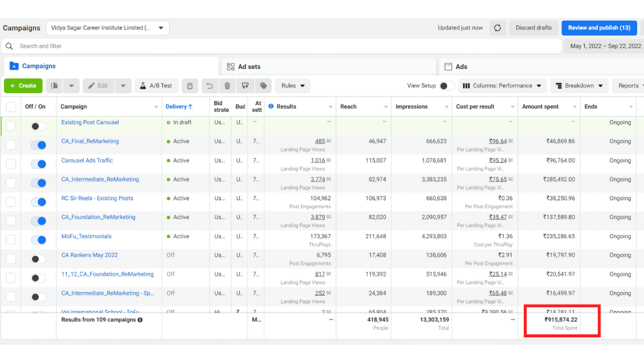The width and height of the screenshot is (644, 362).
Task: Turn off Carousel Ads Traffic campaign switch
Action: pyautogui.click(x=38, y=164)
